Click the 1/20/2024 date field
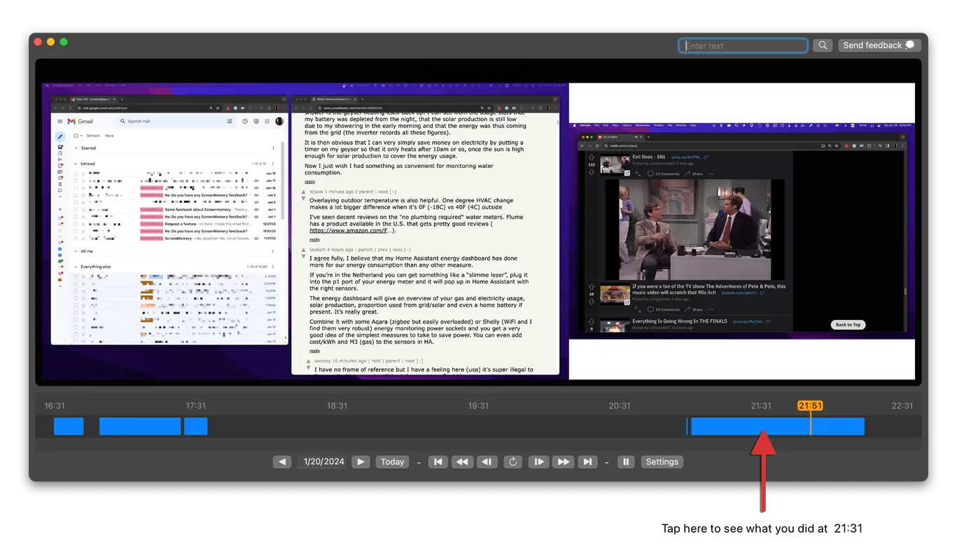This screenshot has height=560, width=957. (323, 462)
